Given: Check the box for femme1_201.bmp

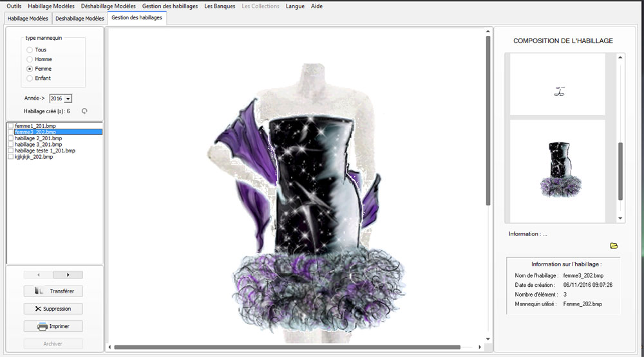Looking at the screenshot, I should [11, 126].
